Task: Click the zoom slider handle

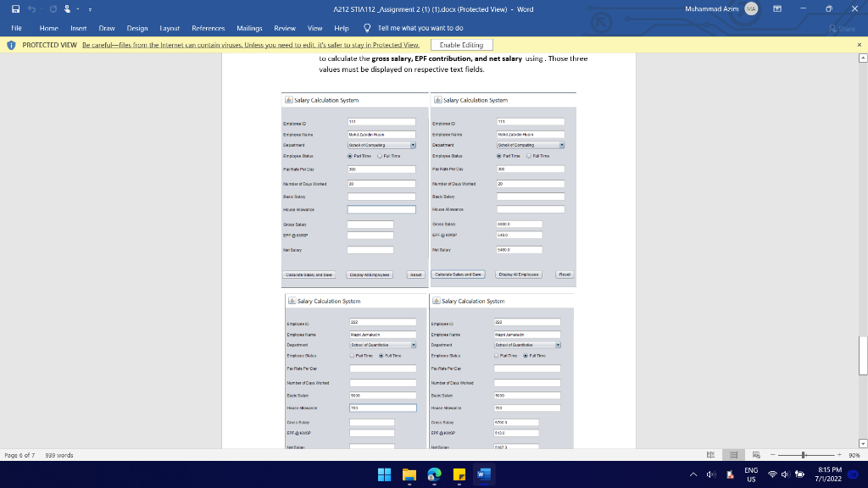Action: click(x=804, y=455)
